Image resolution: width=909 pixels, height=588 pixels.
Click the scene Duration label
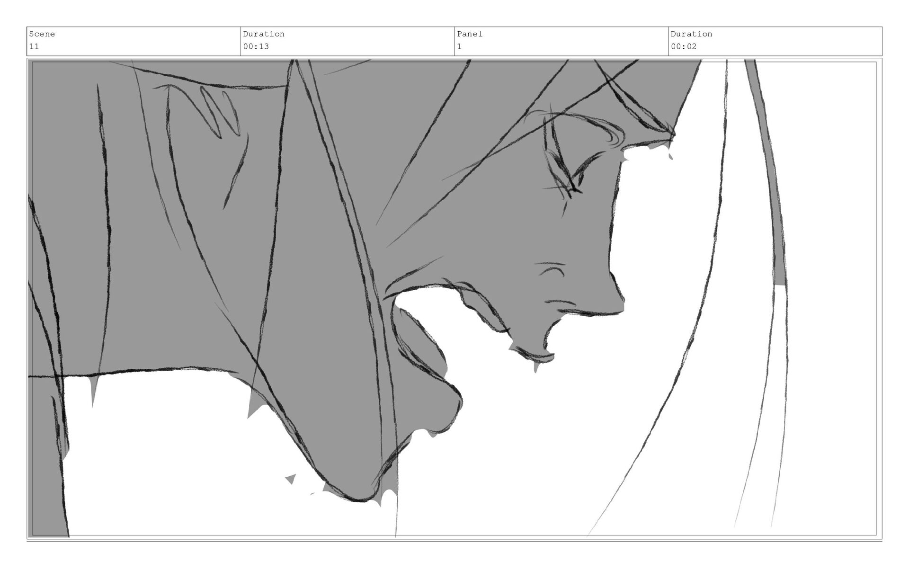click(x=264, y=34)
